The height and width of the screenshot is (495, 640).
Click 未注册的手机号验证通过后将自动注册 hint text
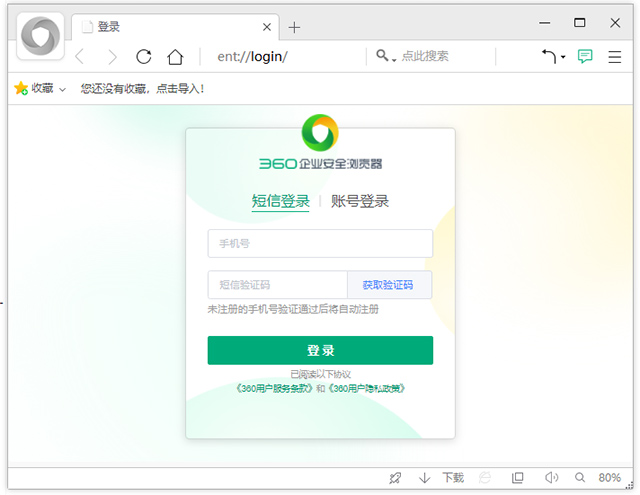tap(293, 309)
